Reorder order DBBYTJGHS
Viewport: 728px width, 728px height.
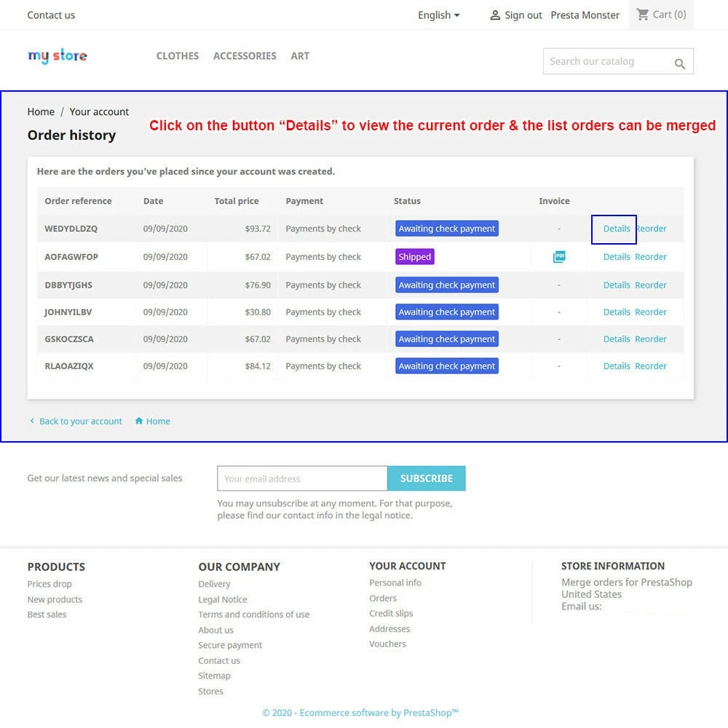651,285
